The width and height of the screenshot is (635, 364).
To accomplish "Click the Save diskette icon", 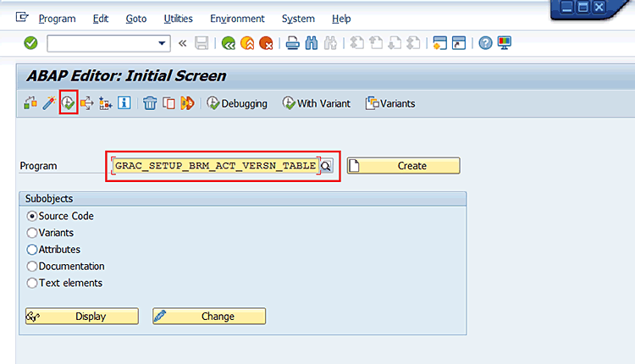I will pos(202,43).
